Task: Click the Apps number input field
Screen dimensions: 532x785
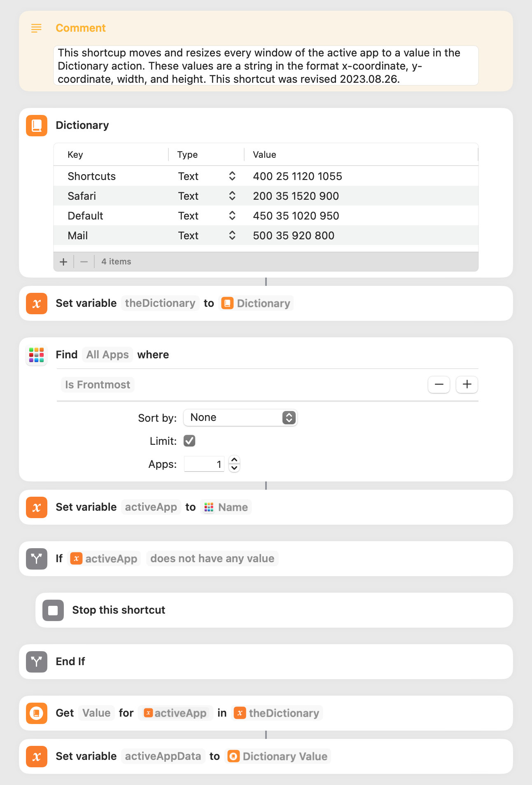Action: (204, 464)
